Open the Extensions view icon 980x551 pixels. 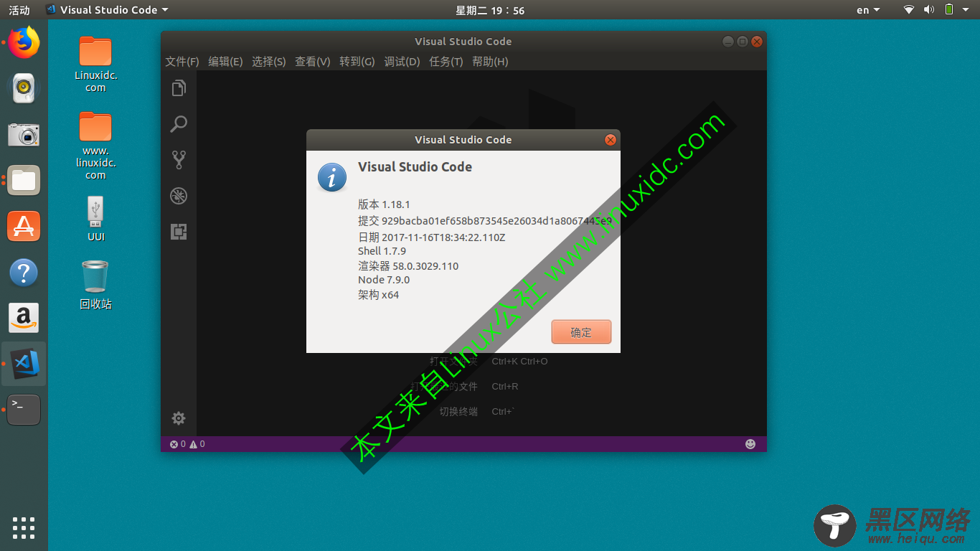(x=179, y=232)
